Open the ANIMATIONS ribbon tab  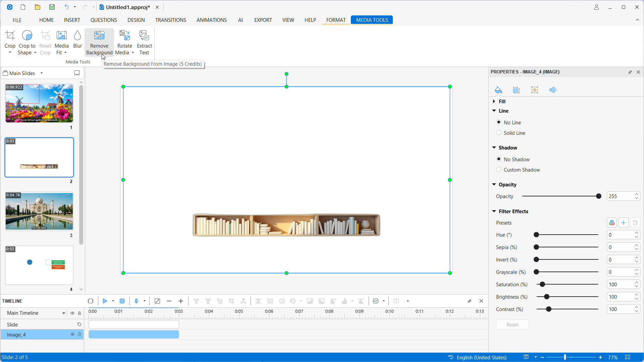[x=211, y=20]
